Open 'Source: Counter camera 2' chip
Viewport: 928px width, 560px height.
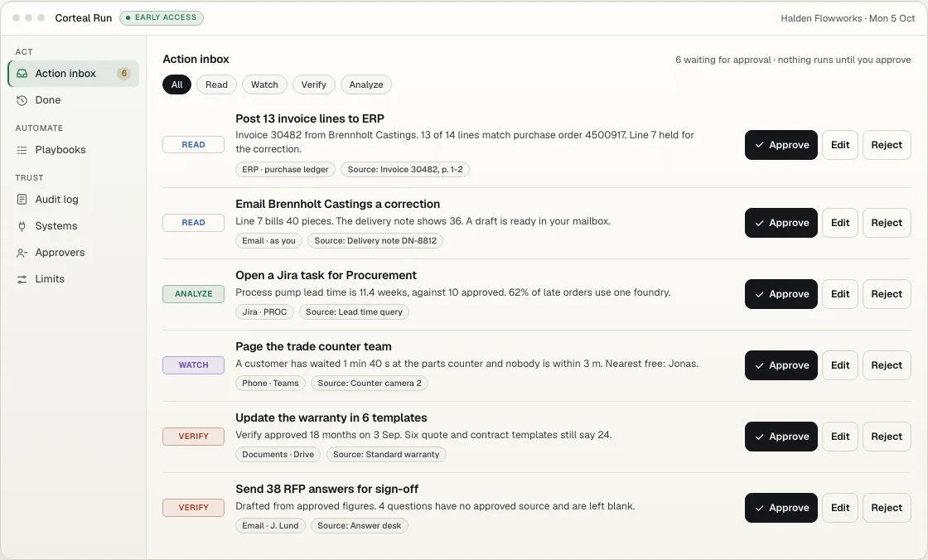370,383
